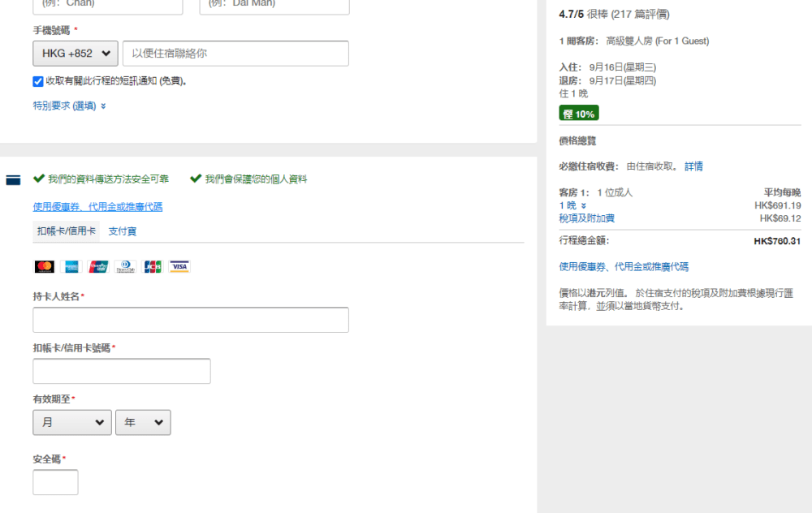Click the dark credit card icon
Image resolution: width=812 pixels, height=513 pixels.
click(12, 179)
